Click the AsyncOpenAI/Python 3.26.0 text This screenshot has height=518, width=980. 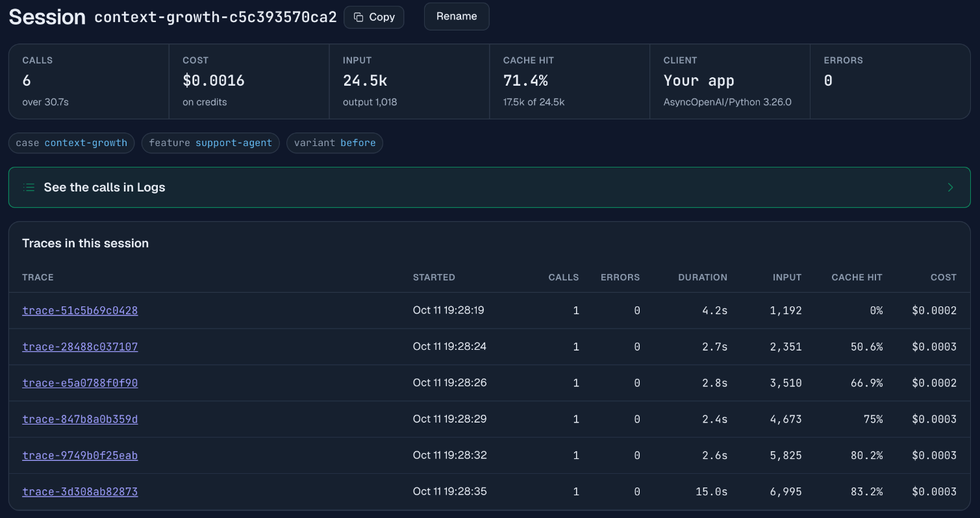(x=727, y=102)
